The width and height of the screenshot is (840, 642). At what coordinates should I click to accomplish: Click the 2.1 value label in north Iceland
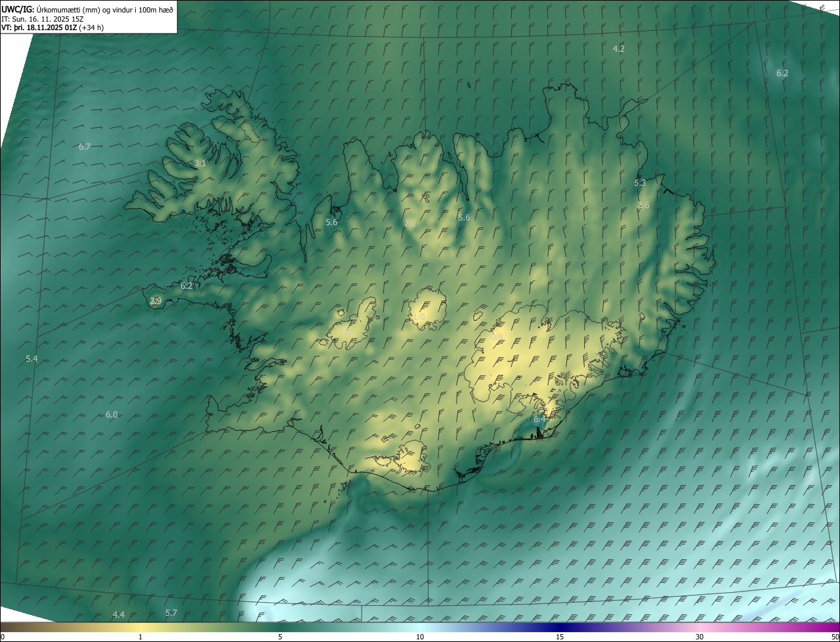click(x=409, y=224)
